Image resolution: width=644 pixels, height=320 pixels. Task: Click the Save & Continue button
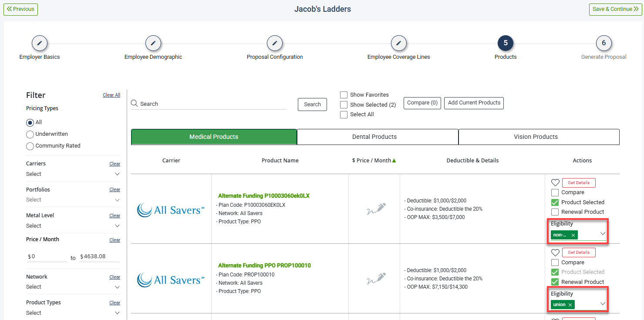click(x=615, y=9)
